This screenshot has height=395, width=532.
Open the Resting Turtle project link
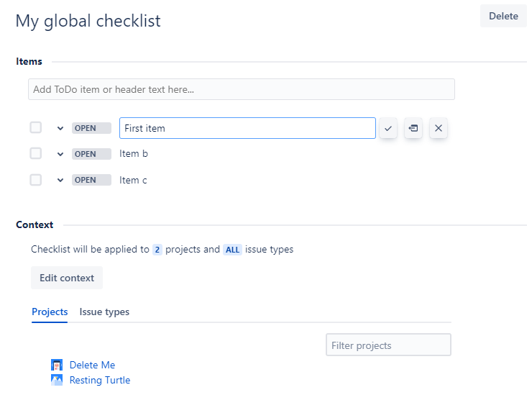pyautogui.click(x=100, y=380)
